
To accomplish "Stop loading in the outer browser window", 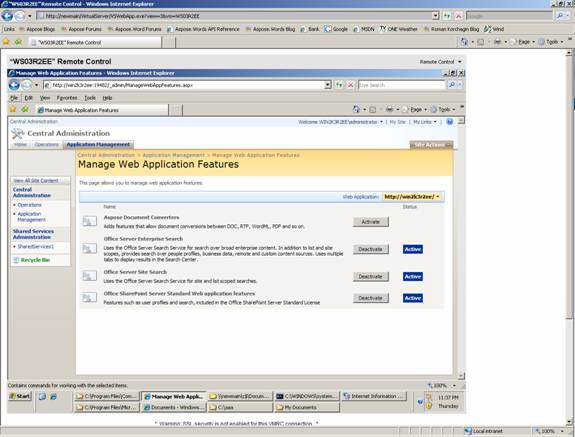I will click(x=458, y=16).
